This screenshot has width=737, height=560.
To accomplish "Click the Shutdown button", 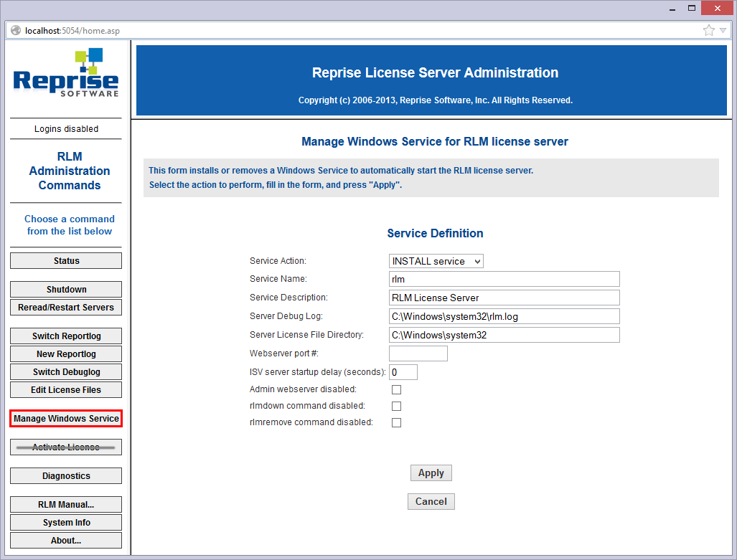I will click(66, 290).
